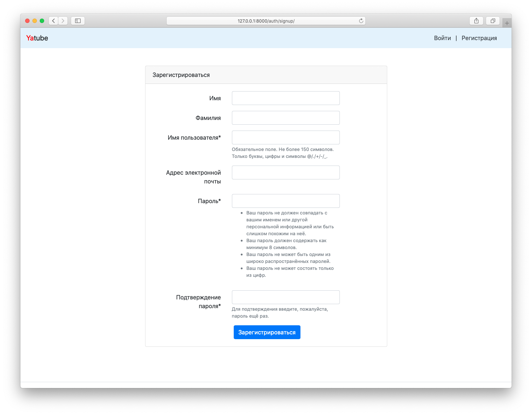Click the Имя пользователя* label
This screenshot has width=532, height=415.
(x=194, y=137)
